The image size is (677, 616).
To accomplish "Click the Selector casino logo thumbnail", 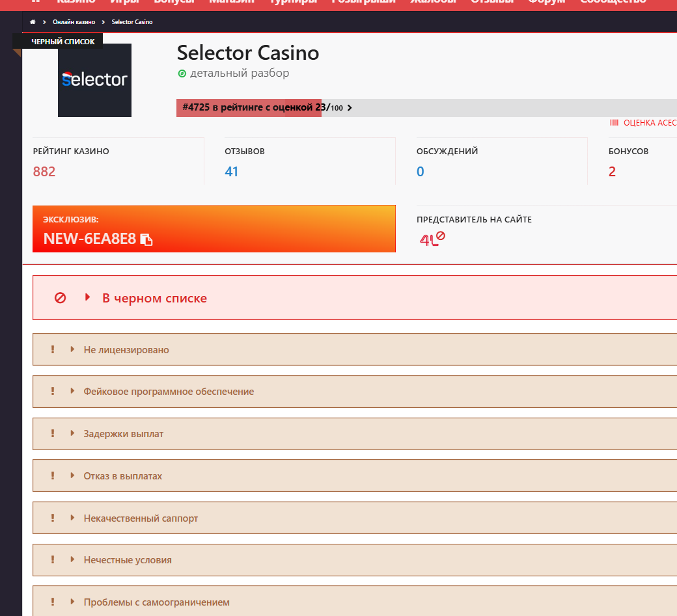I will (x=94, y=80).
